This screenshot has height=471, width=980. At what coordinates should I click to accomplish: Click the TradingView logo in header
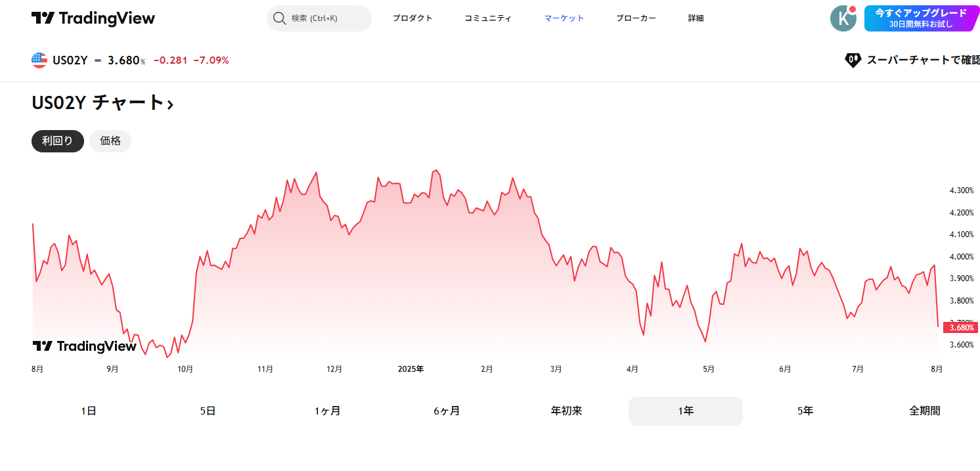tap(93, 18)
